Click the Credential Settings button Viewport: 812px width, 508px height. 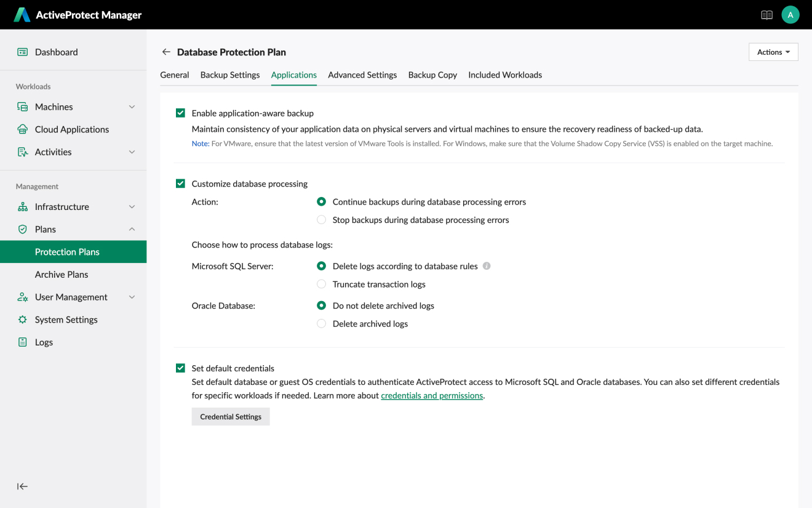click(x=231, y=417)
